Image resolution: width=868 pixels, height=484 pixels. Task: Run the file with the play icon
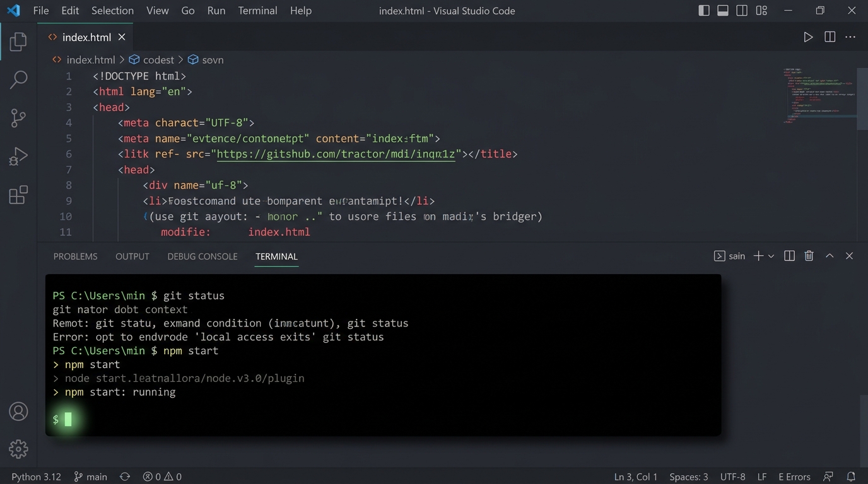coord(808,37)
